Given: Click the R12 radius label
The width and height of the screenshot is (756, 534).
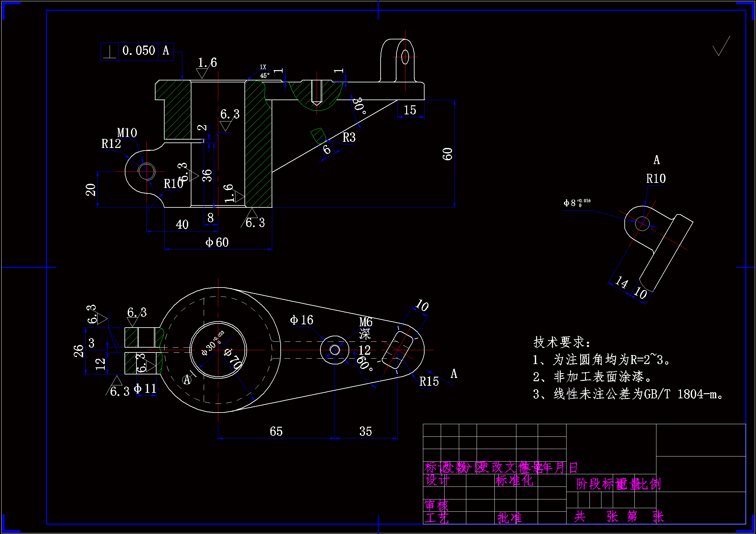Looking at the screenshot, I should coord(111,144).
